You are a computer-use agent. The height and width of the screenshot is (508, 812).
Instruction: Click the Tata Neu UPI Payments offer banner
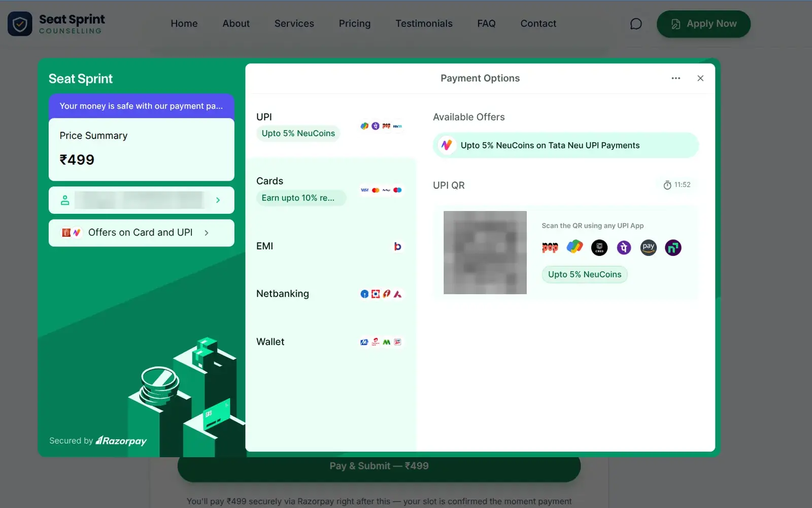coord(566,145)
